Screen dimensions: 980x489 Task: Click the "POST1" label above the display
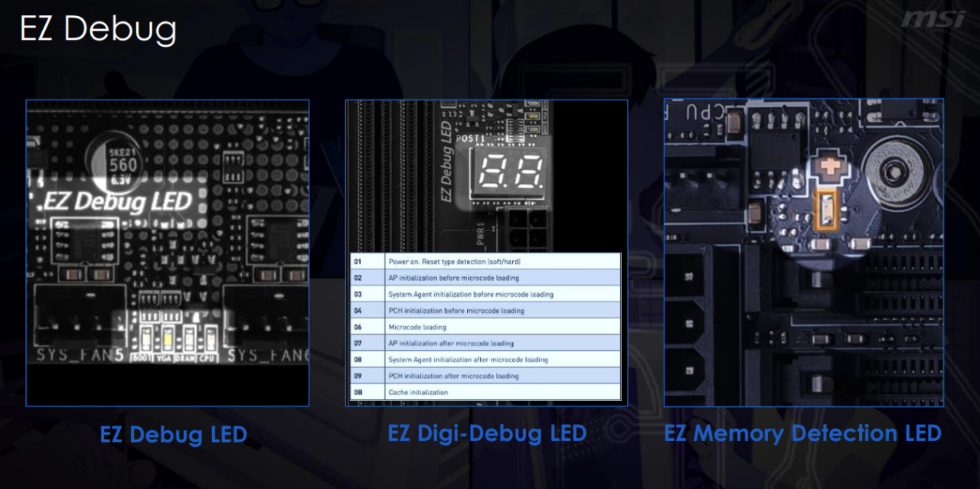(x=470, y=139)
